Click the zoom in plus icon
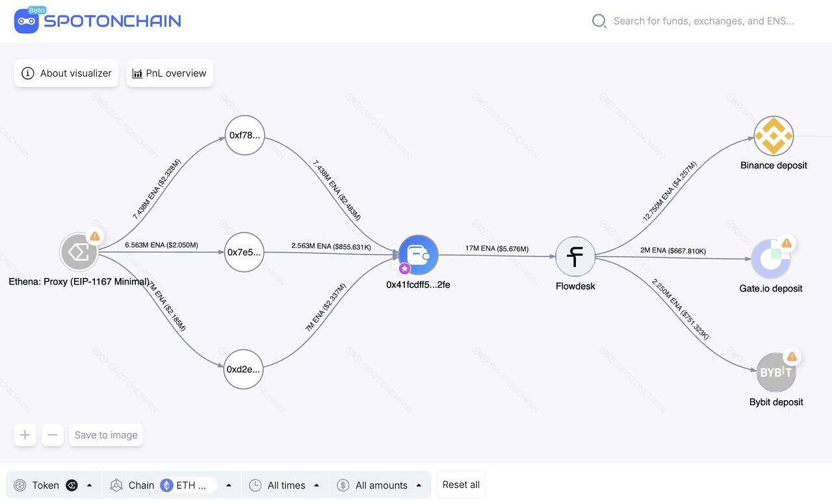 (x=25, y=435)
